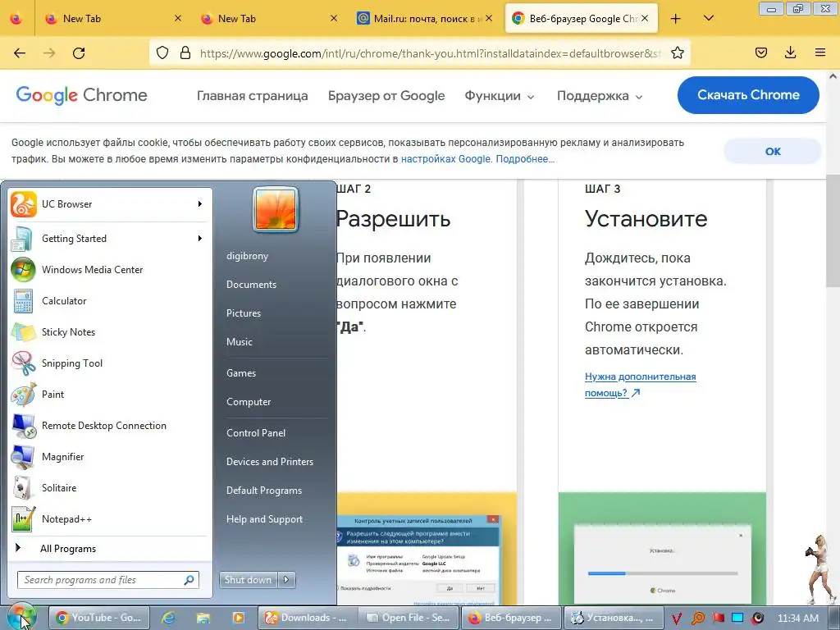Open Documents from Start menu
840x630 pixels.
(251, 285)
